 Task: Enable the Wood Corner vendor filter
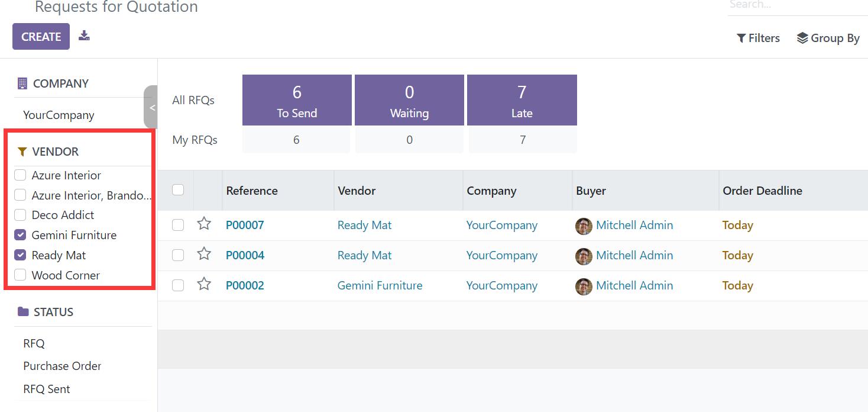(x=20, y=275)
